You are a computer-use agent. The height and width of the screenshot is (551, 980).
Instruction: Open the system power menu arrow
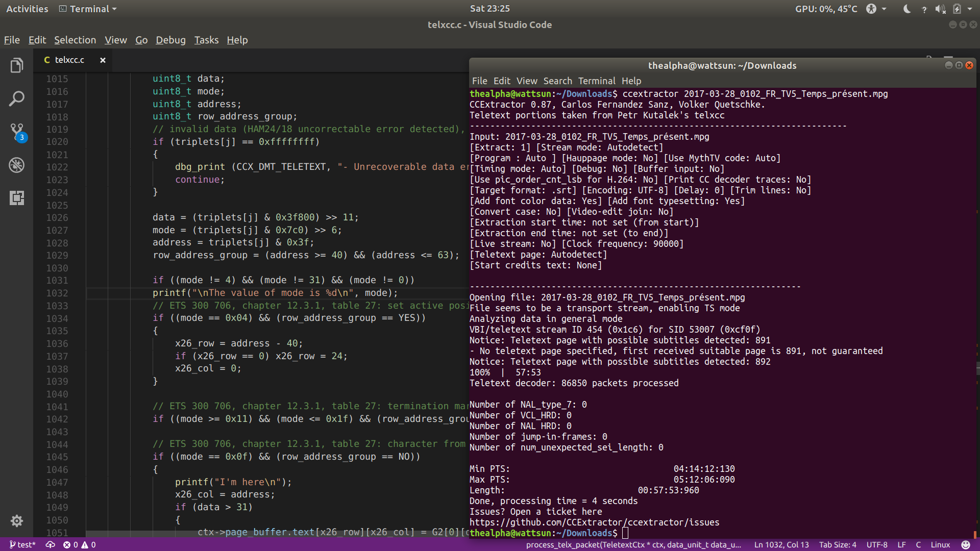970,9
